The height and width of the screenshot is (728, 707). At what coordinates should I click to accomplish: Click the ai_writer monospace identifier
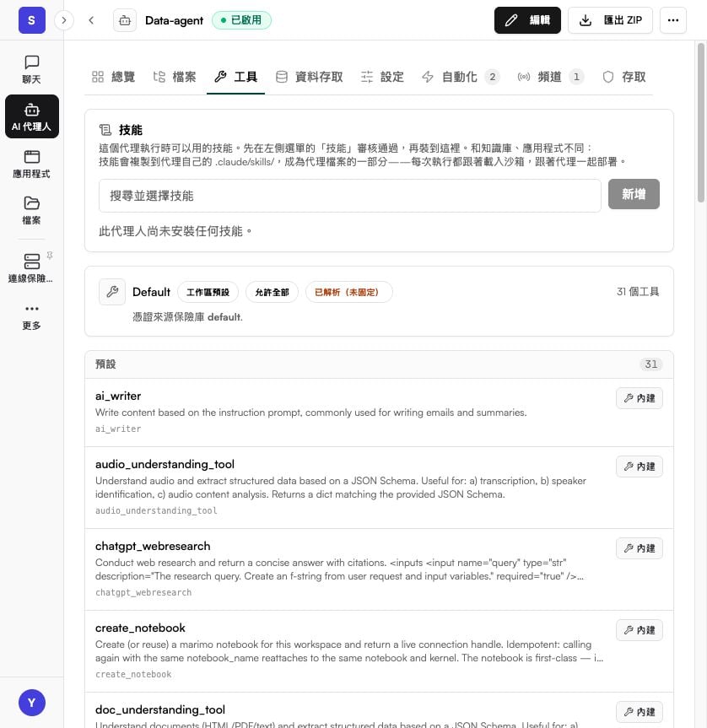tap(118, 429)
